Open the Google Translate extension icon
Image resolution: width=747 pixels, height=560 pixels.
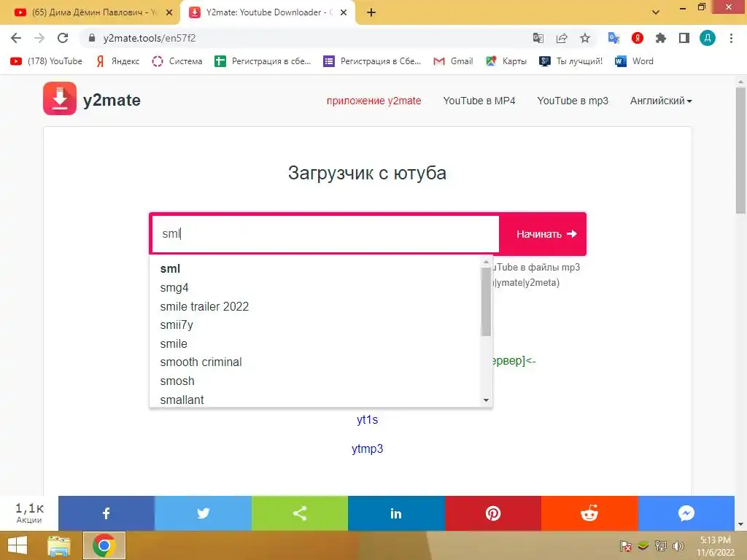[x=614, y=38]
